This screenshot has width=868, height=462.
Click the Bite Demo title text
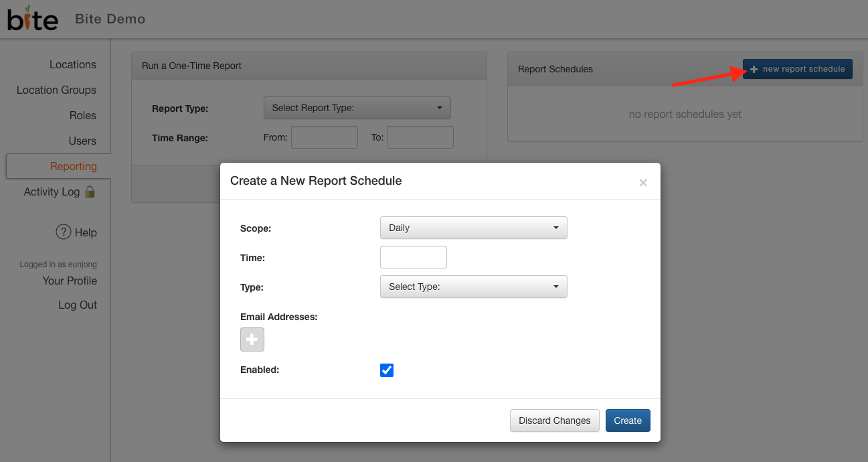pos(110,19)
